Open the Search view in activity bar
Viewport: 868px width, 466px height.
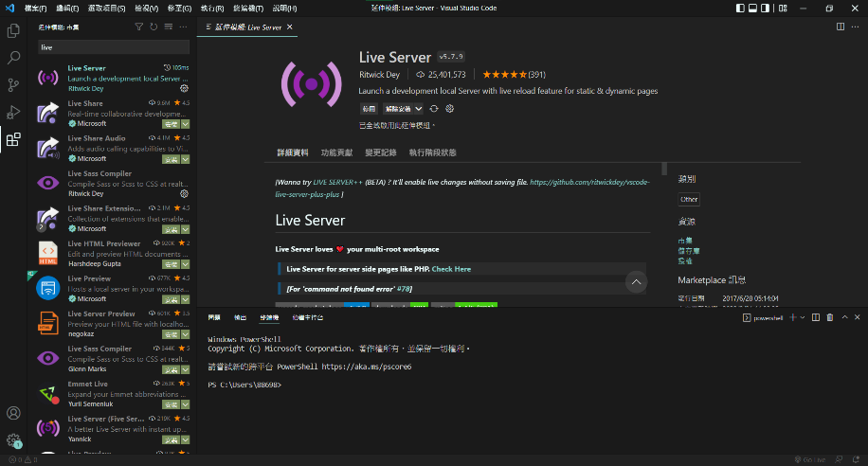click(13, 58)
